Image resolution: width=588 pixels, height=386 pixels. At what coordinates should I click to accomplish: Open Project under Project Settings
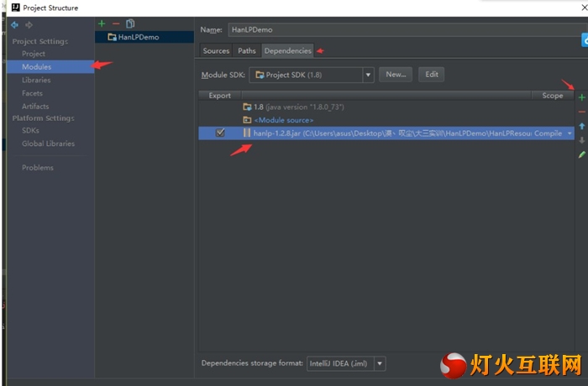coord(34,54)
